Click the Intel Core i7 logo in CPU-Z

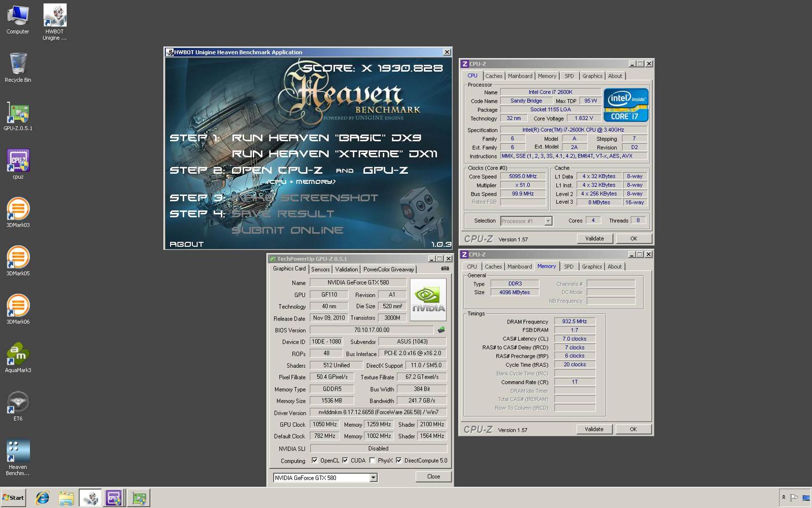click(x=626, y=105)
